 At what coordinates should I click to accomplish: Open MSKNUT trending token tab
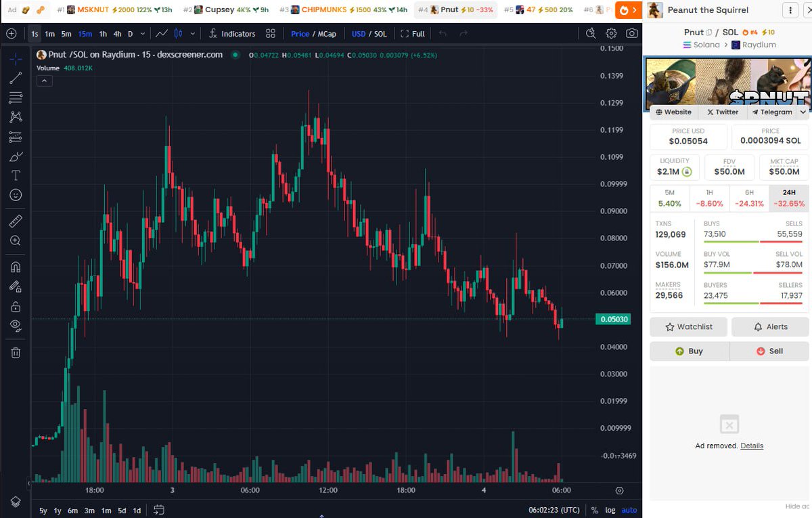[115, 10]
